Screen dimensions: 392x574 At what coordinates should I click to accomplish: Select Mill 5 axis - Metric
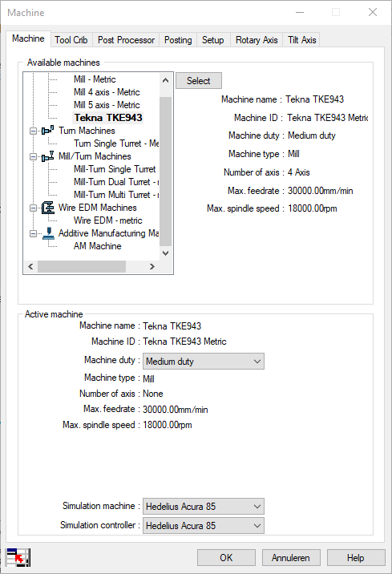click(107, 105)
